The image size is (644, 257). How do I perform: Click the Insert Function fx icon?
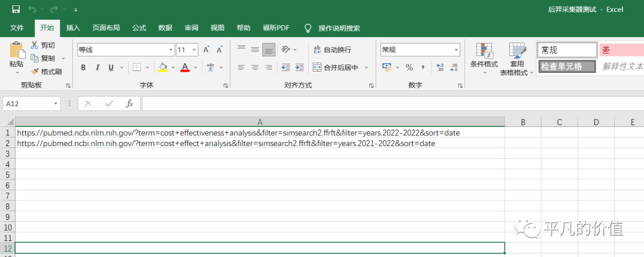pyautogui.click(x=129, y=104)
